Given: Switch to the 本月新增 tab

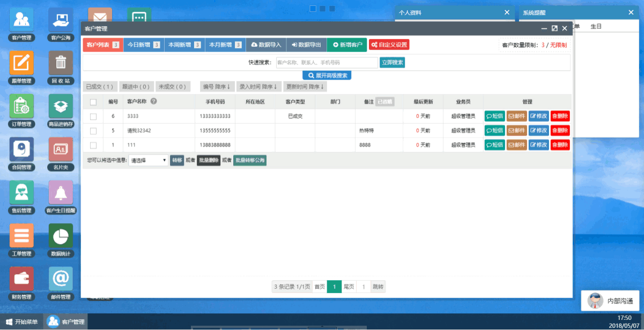Looking at the screenshot, I should (x=224, y=45).
